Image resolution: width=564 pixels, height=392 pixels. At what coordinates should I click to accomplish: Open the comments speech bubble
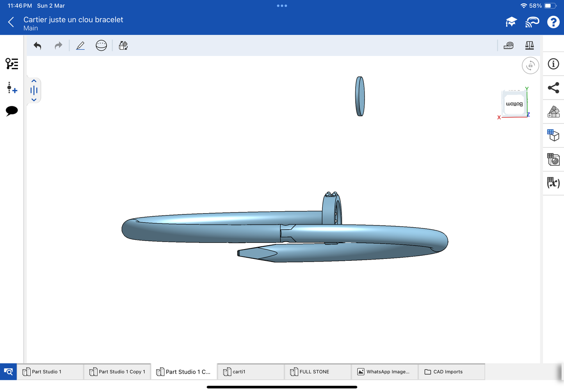(x=12, y=111)
